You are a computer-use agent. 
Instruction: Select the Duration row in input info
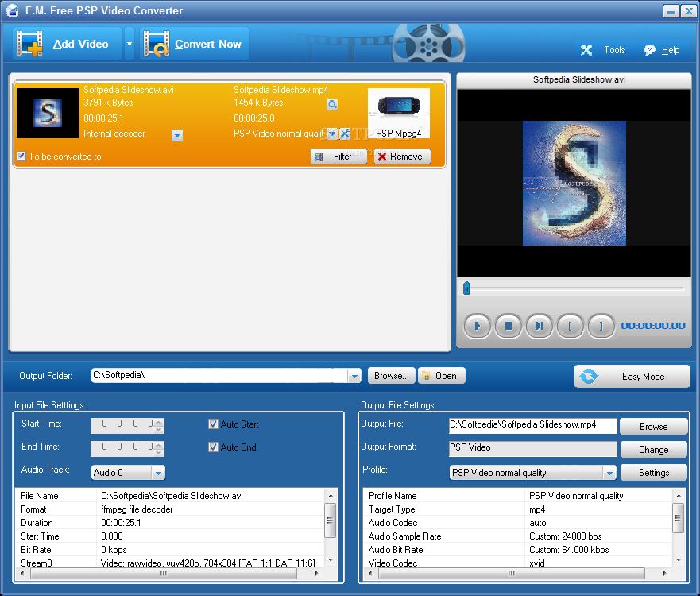point(170,523)
